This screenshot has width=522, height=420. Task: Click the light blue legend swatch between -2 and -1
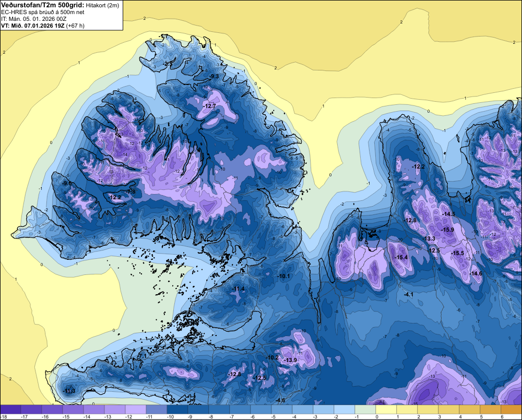344,410
